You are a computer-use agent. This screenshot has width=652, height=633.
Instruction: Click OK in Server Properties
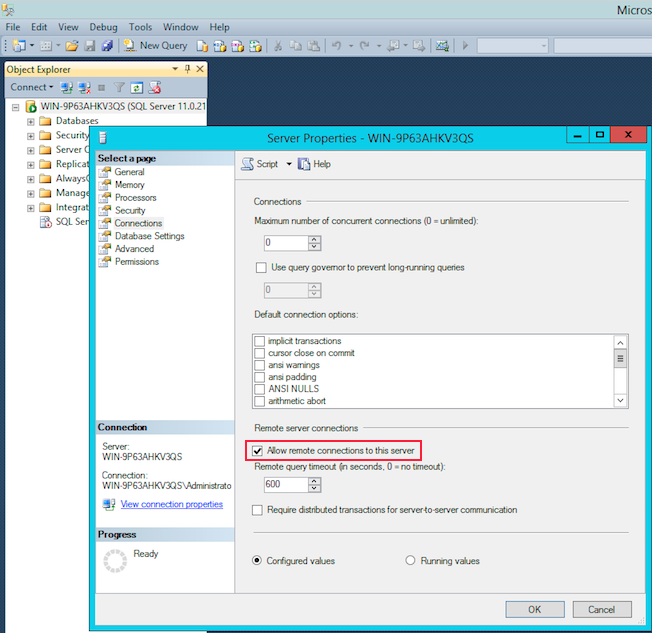535,609
